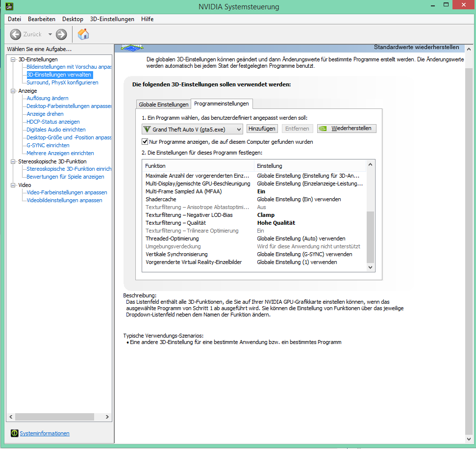Select Maximale Anzahl der vorgerenderten row
This screenshot has height=449, width=476.
click(254, 176)
